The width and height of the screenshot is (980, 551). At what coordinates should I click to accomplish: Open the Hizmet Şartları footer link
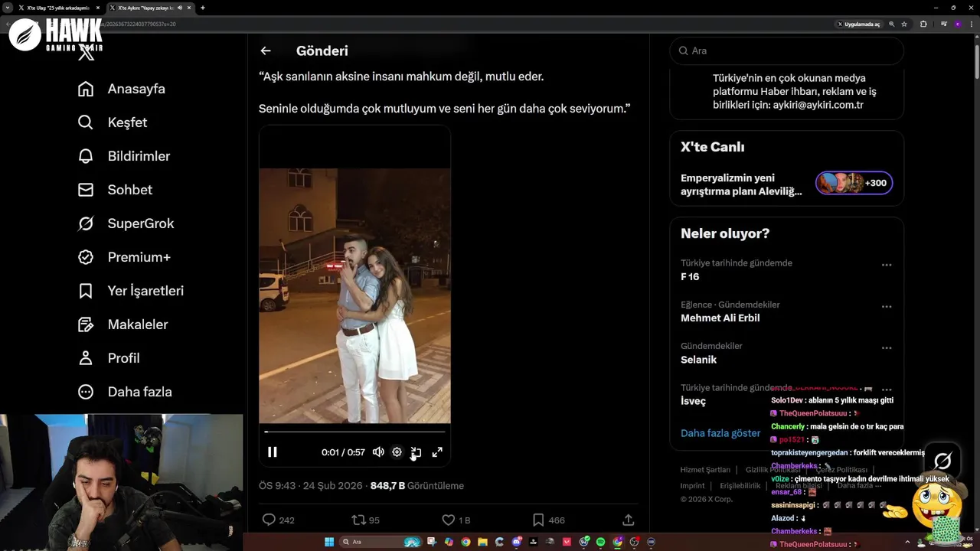point(705,470)
